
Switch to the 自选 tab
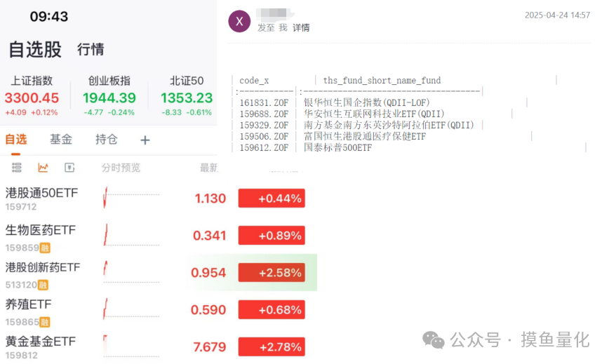click(16, 140)
